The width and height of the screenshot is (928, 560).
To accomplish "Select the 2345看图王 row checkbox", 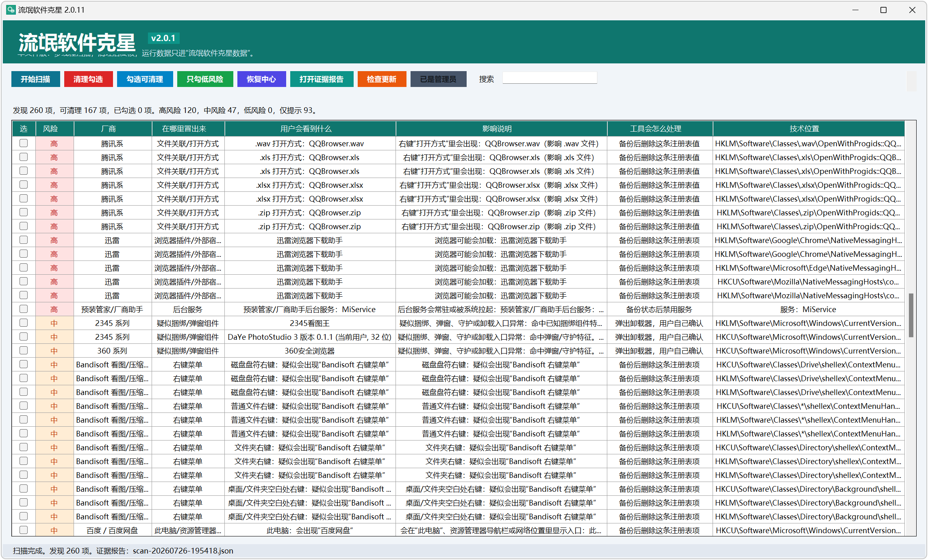I will [x=24, y=323].
